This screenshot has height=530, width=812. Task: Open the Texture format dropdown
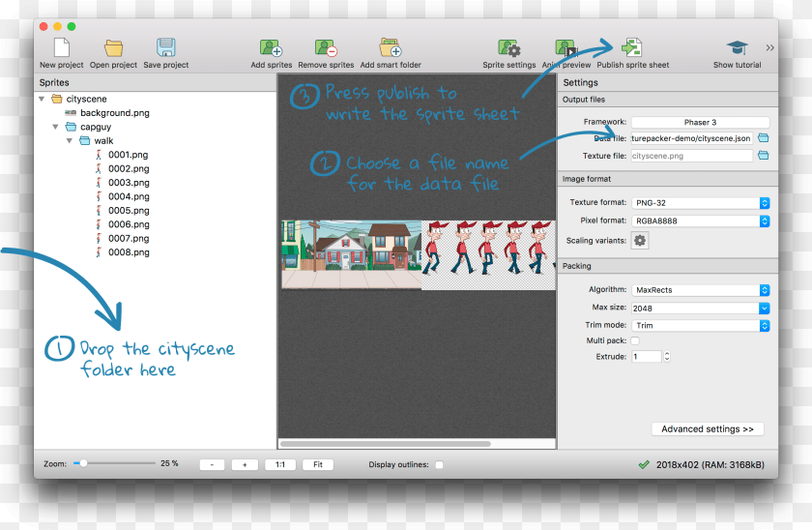pyautogui.click(x=701, y=203)
